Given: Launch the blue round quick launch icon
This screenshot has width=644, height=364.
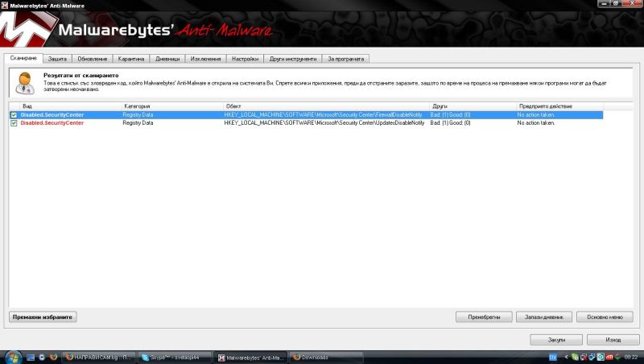Looking at the screenshot, I should pyautogui.click(x=42, y=358).
